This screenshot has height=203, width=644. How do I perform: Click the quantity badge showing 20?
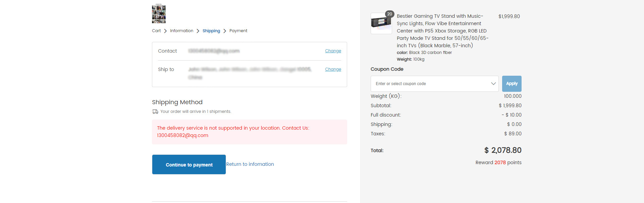click(x=389, y=14)
